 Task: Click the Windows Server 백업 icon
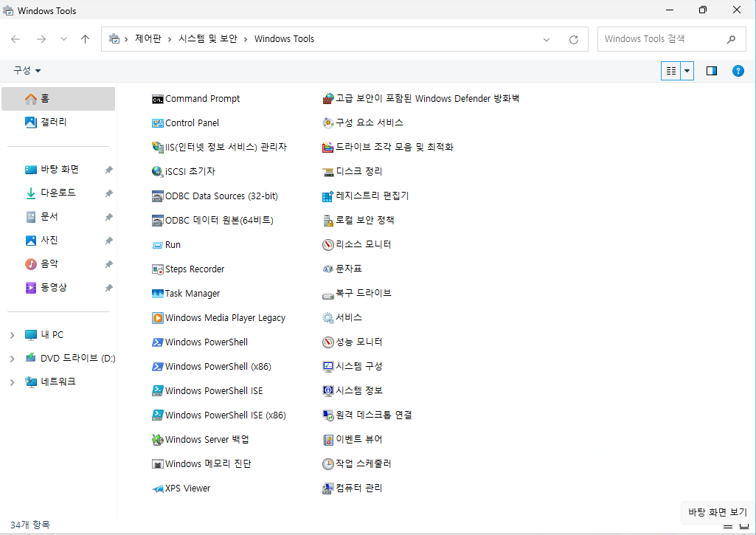coord(157,440)
